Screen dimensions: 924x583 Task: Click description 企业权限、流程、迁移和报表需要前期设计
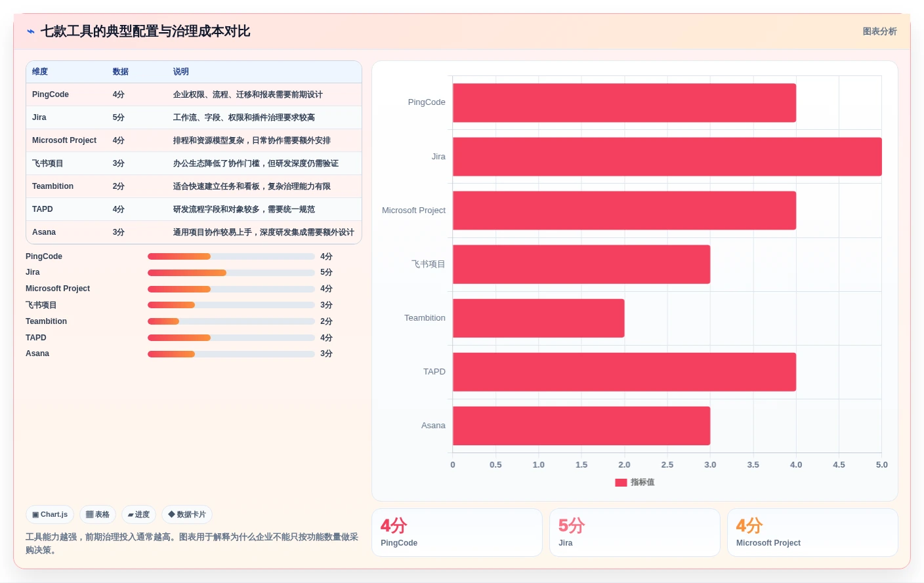(x=248, y=94)
